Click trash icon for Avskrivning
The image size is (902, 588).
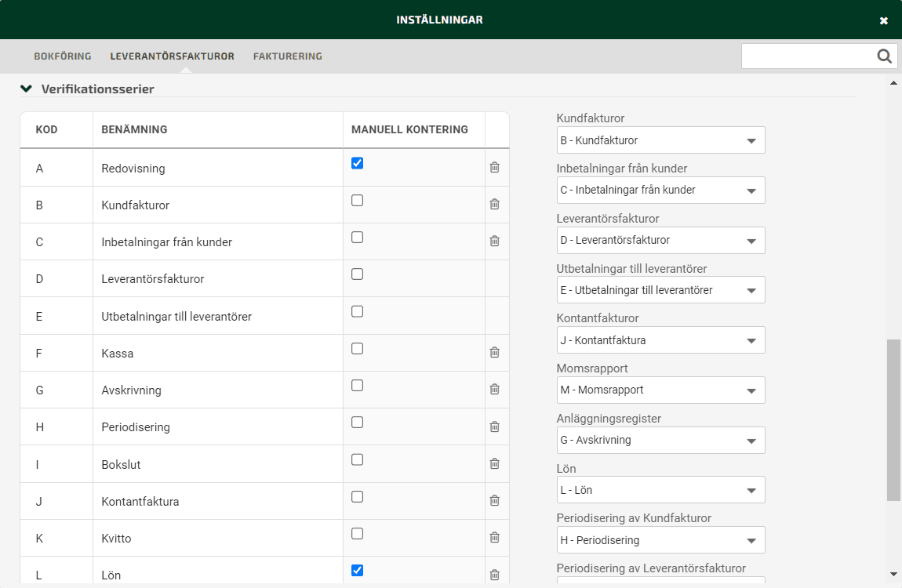click(494, 389)
